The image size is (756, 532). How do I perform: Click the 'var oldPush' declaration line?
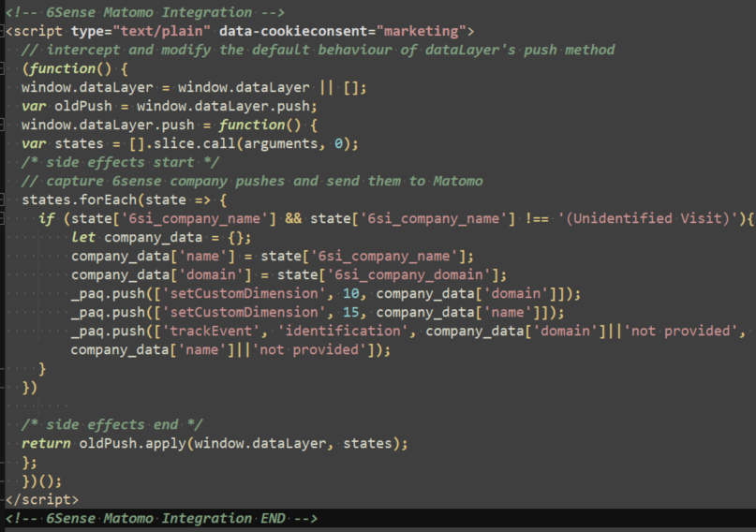tap(170, 106)
